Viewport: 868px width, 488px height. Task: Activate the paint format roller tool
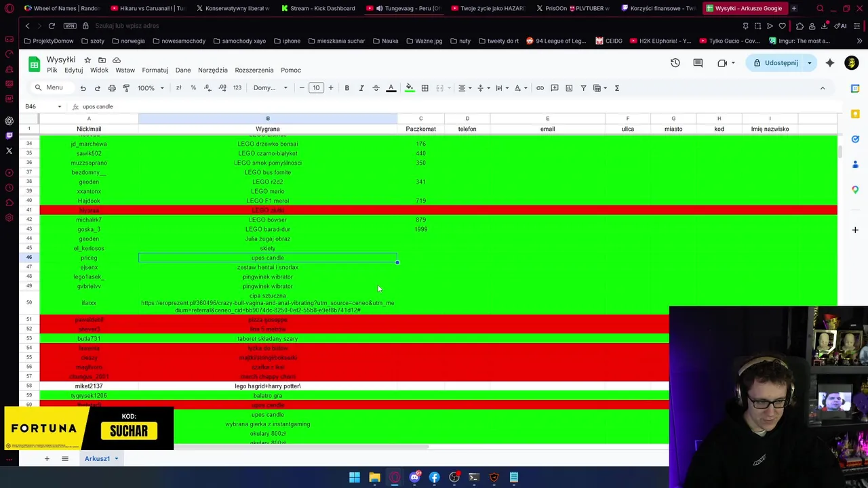126,88
